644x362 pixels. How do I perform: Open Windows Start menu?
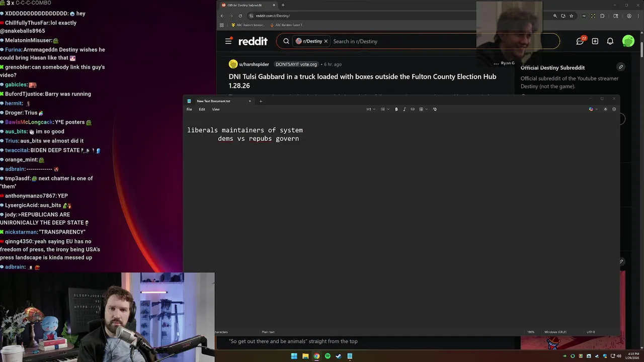[294, 356]
